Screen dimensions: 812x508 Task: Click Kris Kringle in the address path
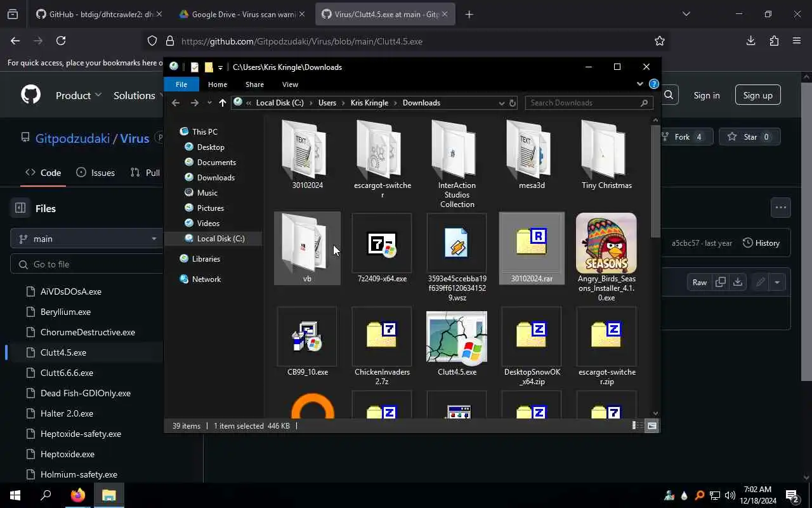coord(369,103)
